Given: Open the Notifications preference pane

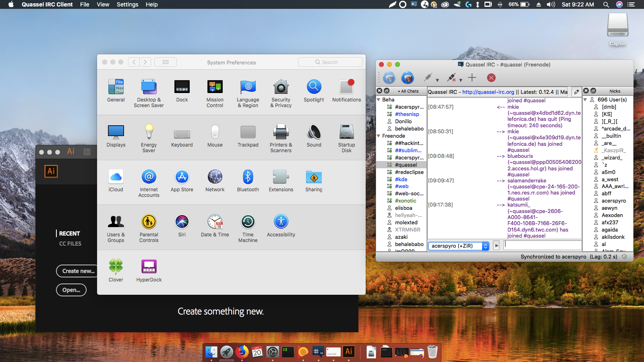Looking at the screenshot, I should point(347,91).
